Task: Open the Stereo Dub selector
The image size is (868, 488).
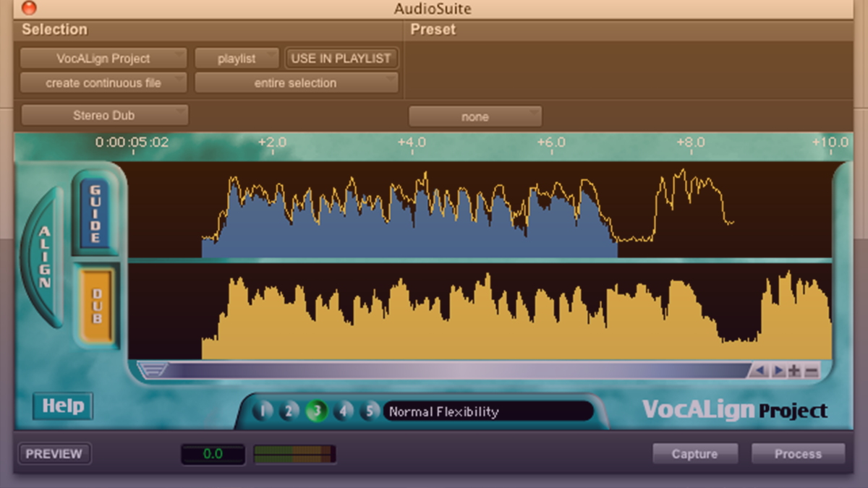Action: pyautogui.click(x=103, y=114)
